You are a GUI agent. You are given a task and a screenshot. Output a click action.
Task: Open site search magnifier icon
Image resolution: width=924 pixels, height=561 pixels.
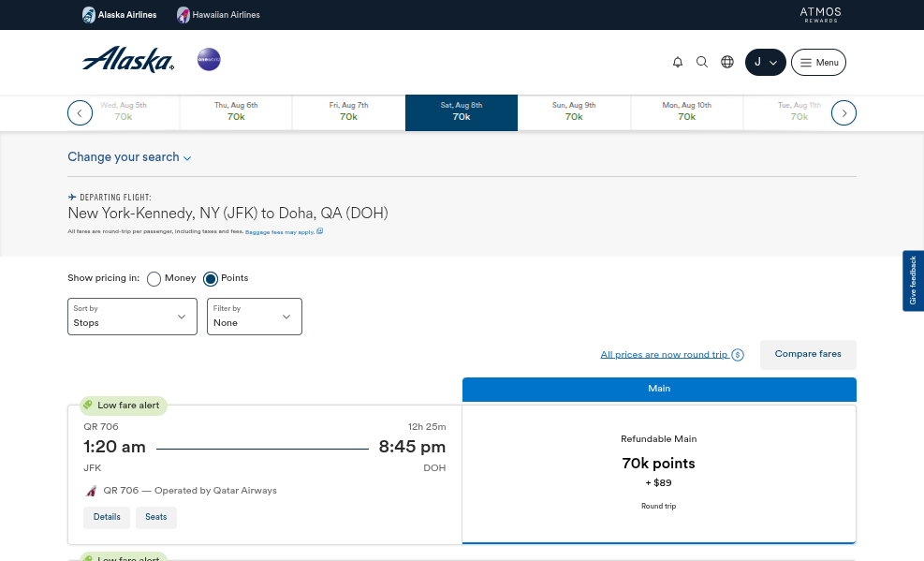coord(702,62)
